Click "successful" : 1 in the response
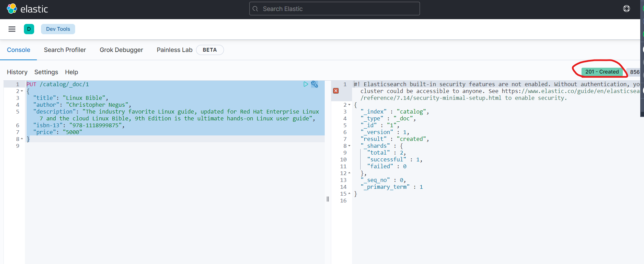This screenshot has width=644, height=264. point(395,159)
